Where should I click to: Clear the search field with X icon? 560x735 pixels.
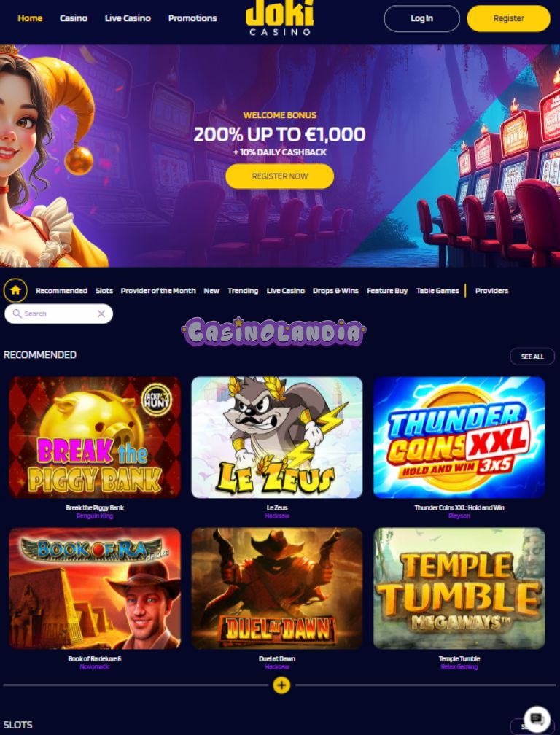(x=101, y=314)
